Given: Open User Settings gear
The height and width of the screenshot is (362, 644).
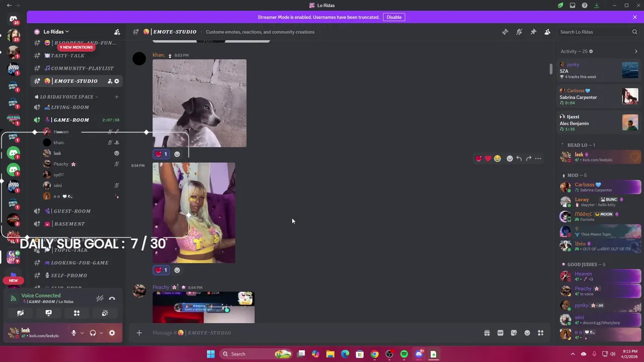Looking at the screenshot, I should pos(112,333).
